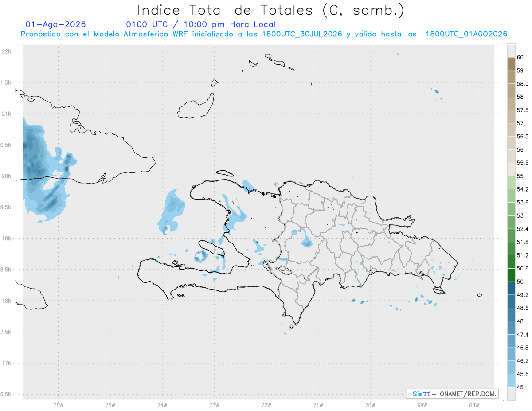Pick the brown swatch between 59 and 60
The width and height of the screenshot is (532, 411).
pos(511,64)
